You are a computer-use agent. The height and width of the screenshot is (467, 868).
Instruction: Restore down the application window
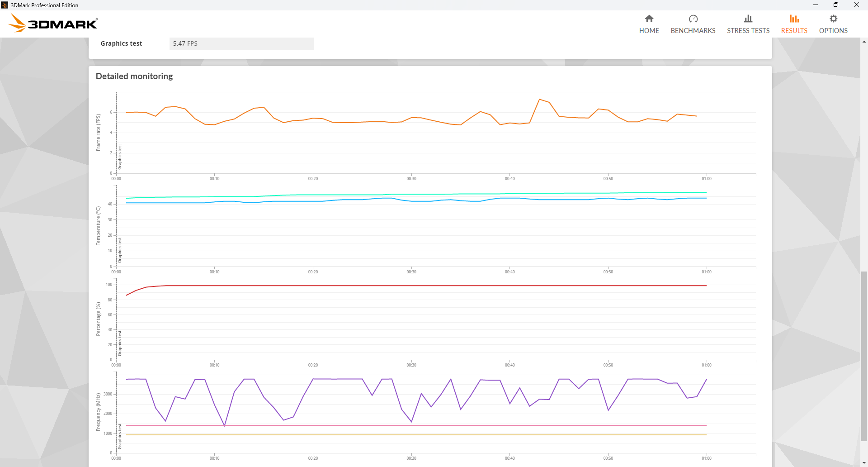(x=835, y=5)
